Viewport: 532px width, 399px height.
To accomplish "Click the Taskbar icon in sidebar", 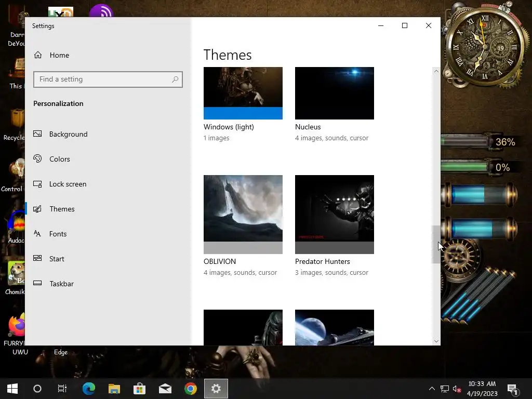I will pyautogui.click(x=37, y=283).
